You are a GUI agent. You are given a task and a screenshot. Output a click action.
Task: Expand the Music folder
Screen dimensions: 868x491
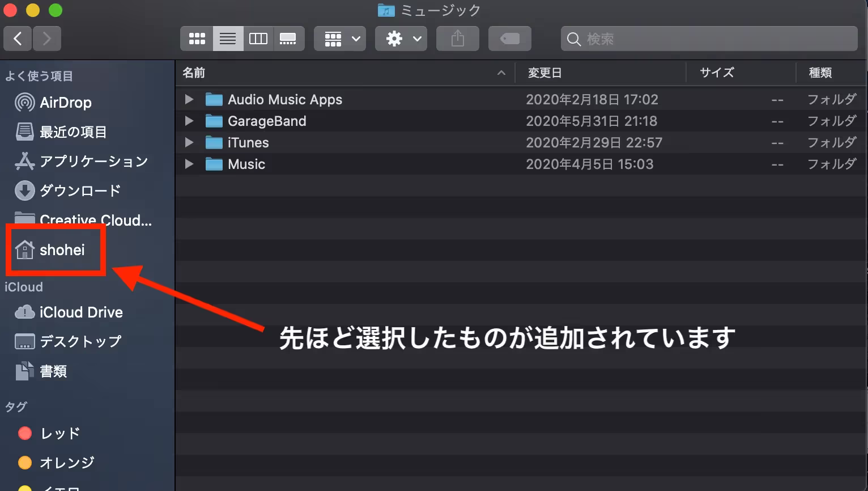tap(189, 164)
